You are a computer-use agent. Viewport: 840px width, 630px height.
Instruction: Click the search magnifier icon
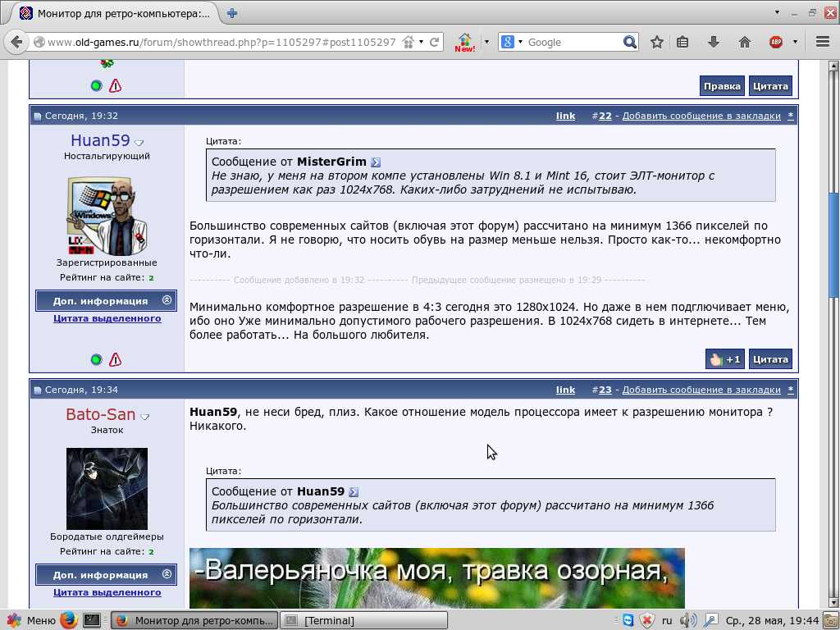click(630, 42)
